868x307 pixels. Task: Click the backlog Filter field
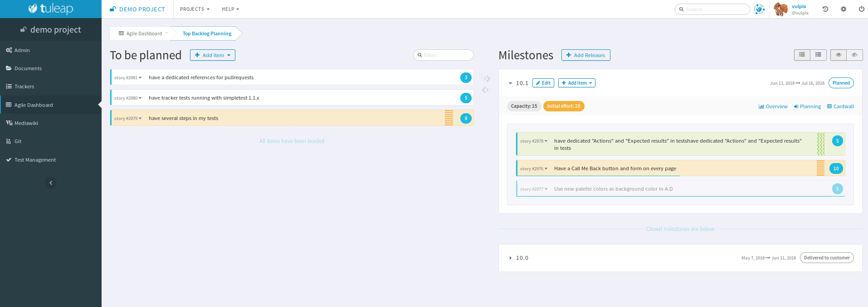click(x=444, y=55)
